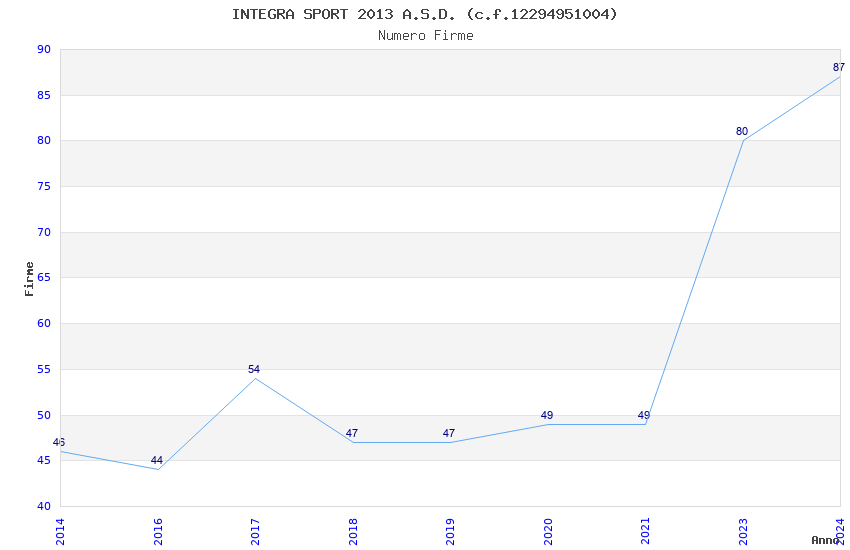Select data label 54 for year 2017
The image size is (850, 550).
tap(254, 369)
